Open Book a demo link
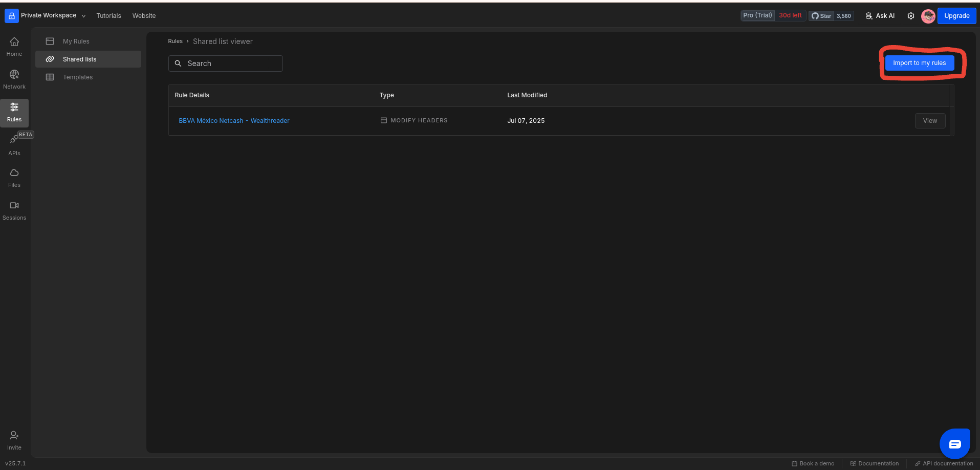This screenshot has height=470, width=980. click(x=813, y=464)
